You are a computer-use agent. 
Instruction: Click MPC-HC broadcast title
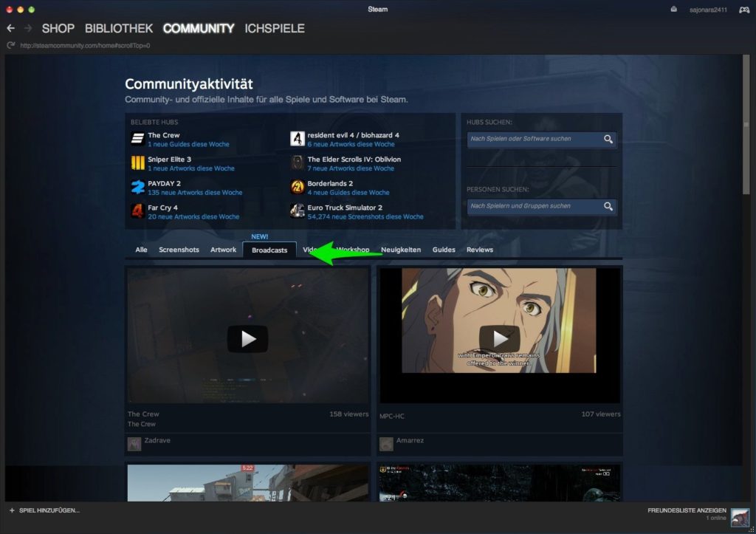click(x=391, y=416)
